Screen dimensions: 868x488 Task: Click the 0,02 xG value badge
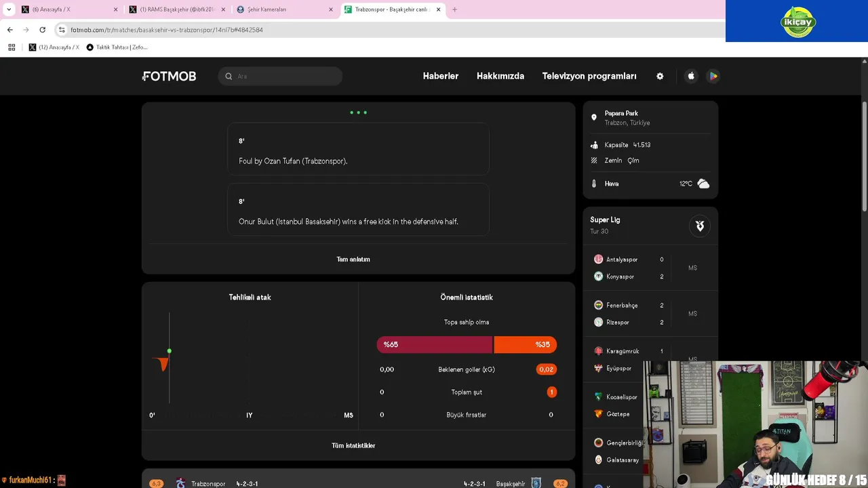tap(546, 369)
